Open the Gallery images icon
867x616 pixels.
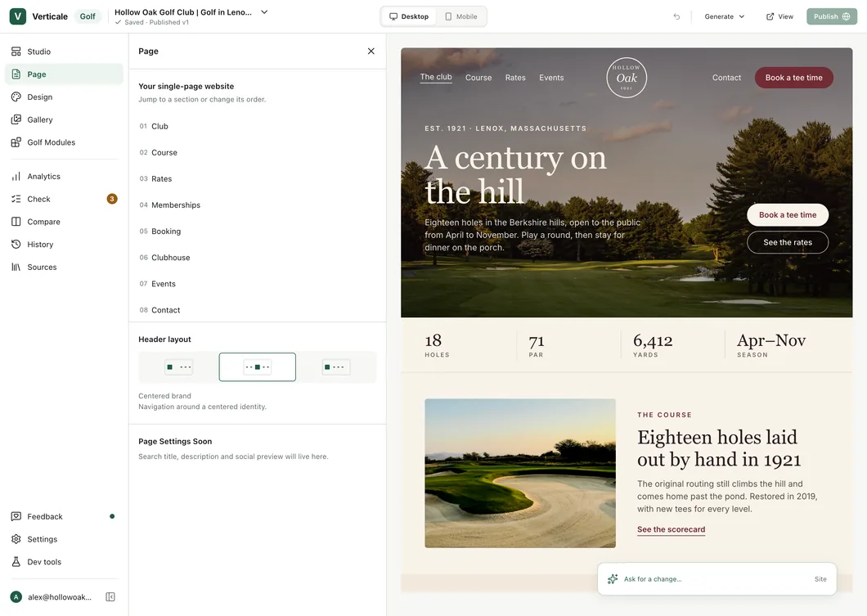tap(16, 119)
